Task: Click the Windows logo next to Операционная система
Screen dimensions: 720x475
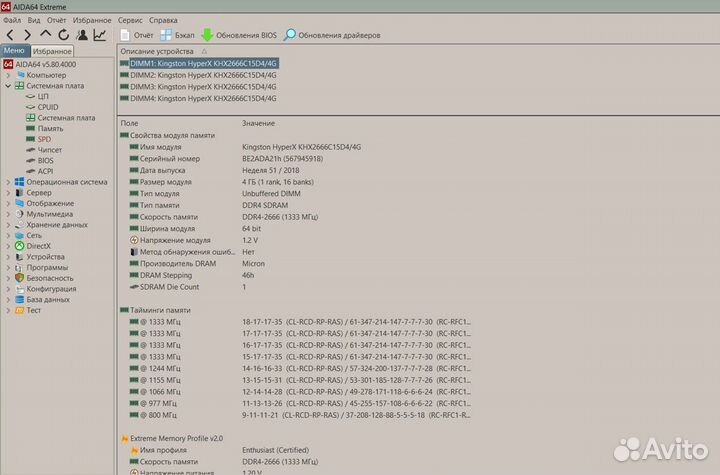Action: [20, 182]
